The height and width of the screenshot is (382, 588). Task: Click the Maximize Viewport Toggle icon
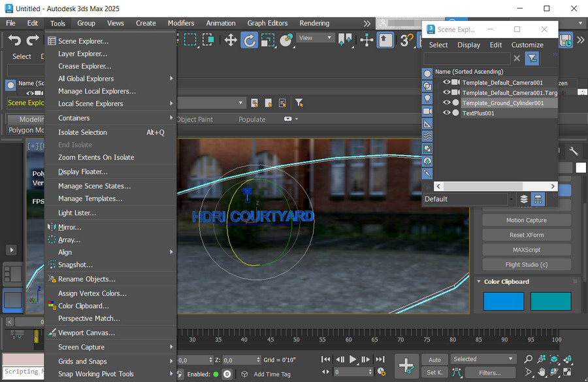click(x=567, y=372)
